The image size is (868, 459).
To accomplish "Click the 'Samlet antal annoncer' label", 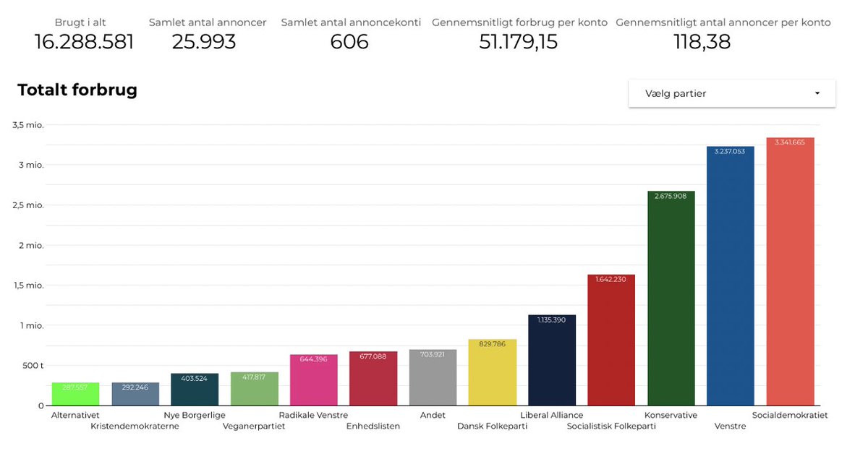I will click(208, 22).
